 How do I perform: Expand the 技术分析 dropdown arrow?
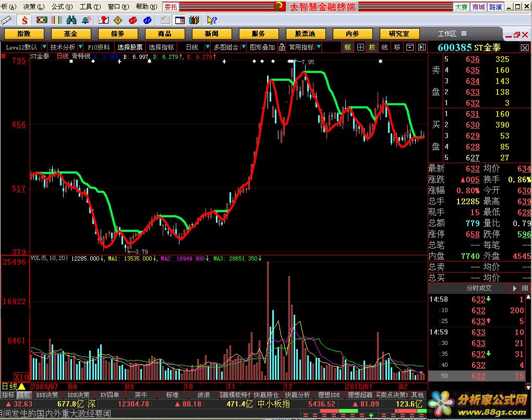point(80,47)
